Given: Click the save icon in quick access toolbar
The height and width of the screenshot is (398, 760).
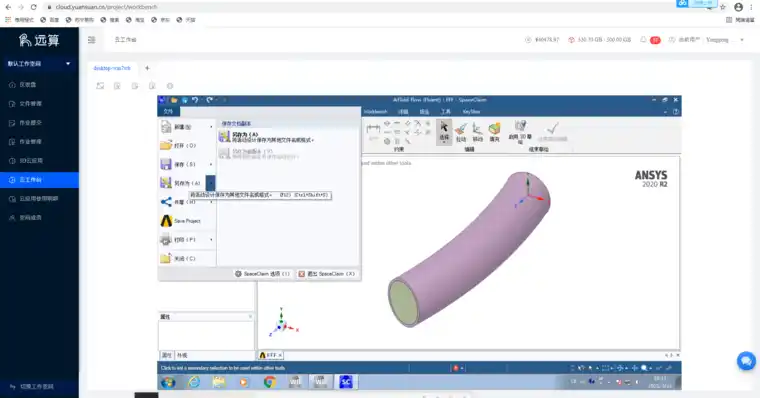Looking at the screenshot, I should pos(184,100).
